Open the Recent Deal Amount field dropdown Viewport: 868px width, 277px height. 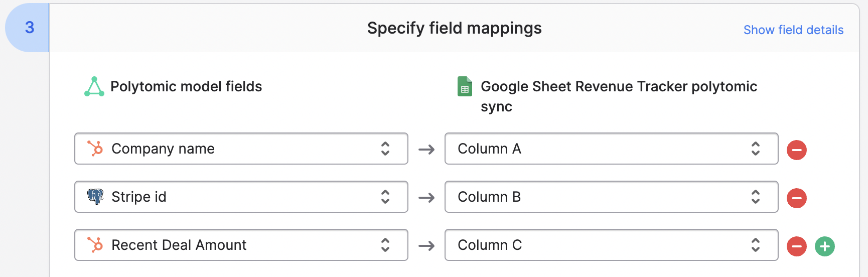(241, 245)
